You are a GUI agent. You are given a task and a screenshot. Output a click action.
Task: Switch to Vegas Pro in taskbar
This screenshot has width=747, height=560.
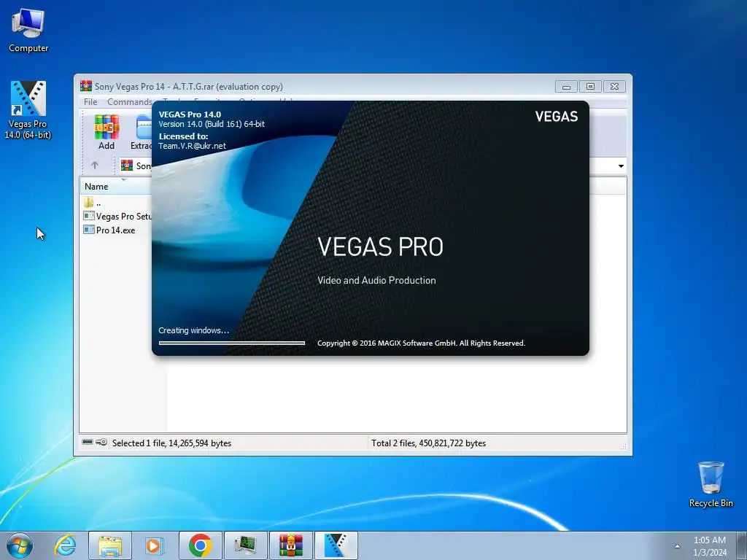336,545
